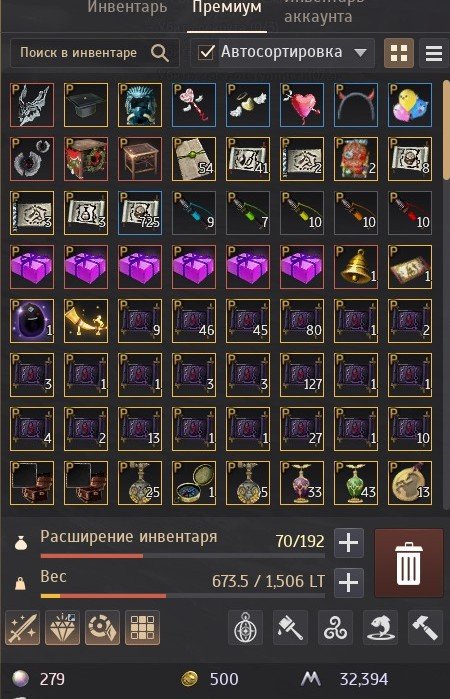
Task: Click the last hammer icon
Action: (425, 628)
